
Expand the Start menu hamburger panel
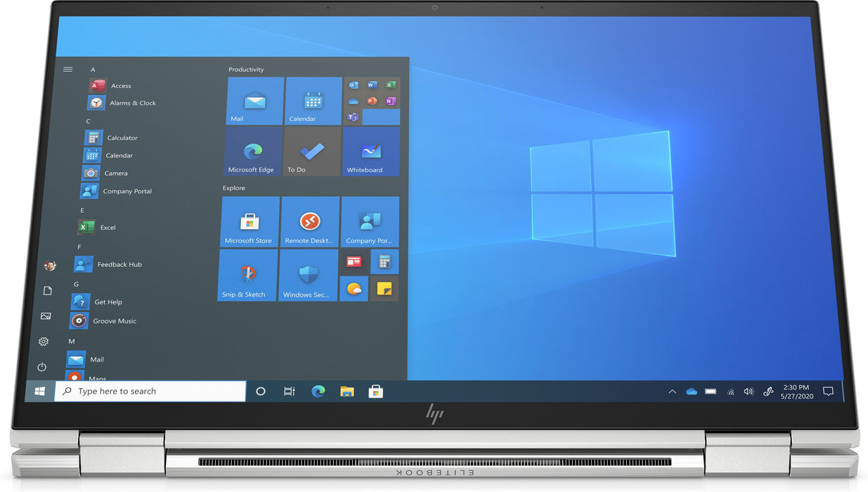click(67, 69)
